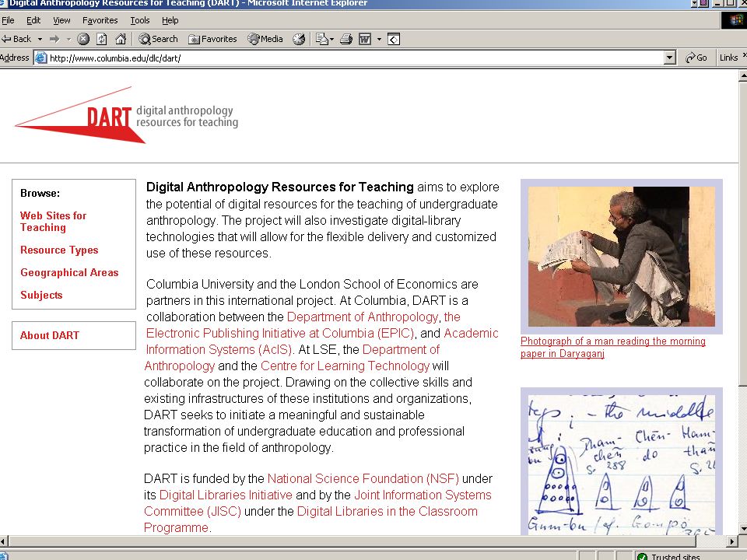Click Internet Explorer title bar icon
This screenshot has width=747, height=560.
(4, 3)
